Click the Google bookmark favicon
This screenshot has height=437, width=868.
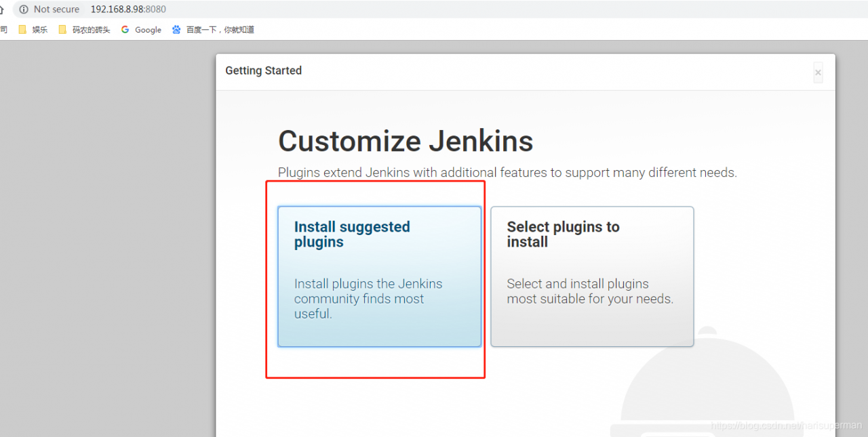coord(125,30)
